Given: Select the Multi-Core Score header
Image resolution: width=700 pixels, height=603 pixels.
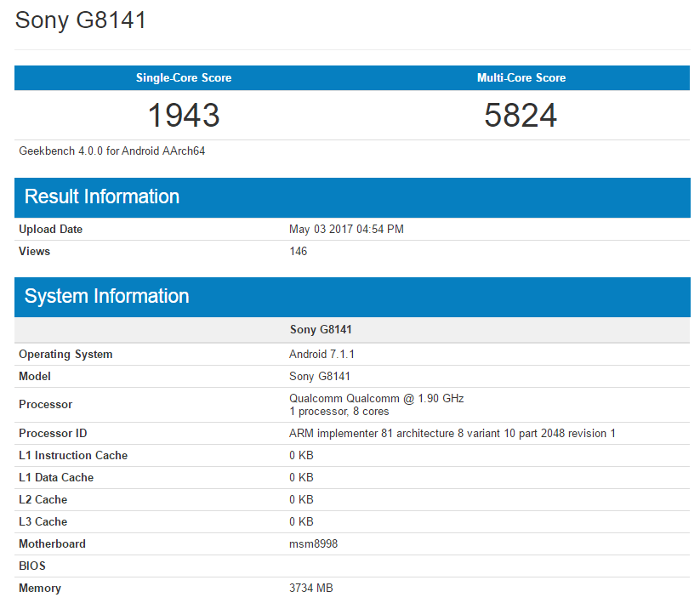Looking at the screenshot, I should 521,77.
